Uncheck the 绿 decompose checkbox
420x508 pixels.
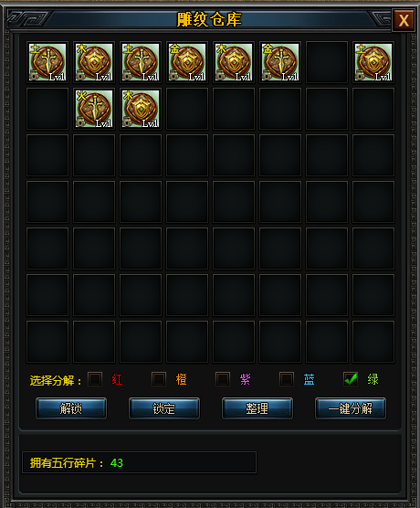(351, 379)
